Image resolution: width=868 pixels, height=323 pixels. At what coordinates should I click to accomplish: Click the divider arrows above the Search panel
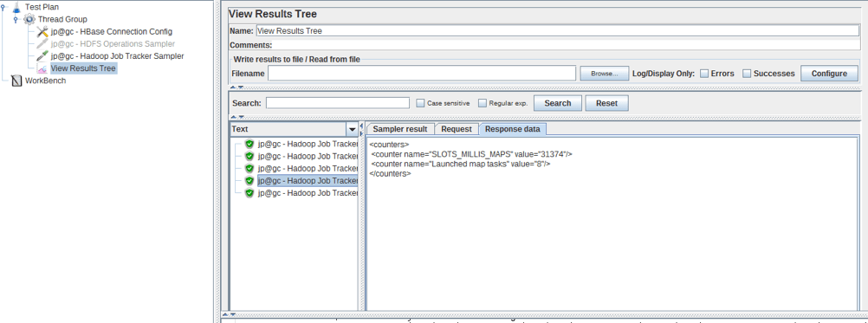point(236,87)
